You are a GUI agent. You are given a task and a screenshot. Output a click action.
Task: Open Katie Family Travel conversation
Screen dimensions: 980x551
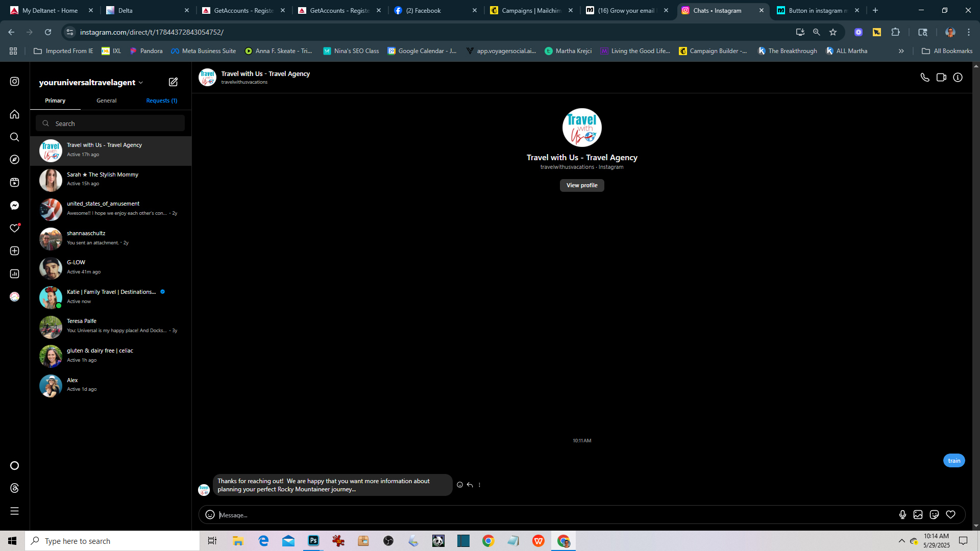click(x=111, y=297)
